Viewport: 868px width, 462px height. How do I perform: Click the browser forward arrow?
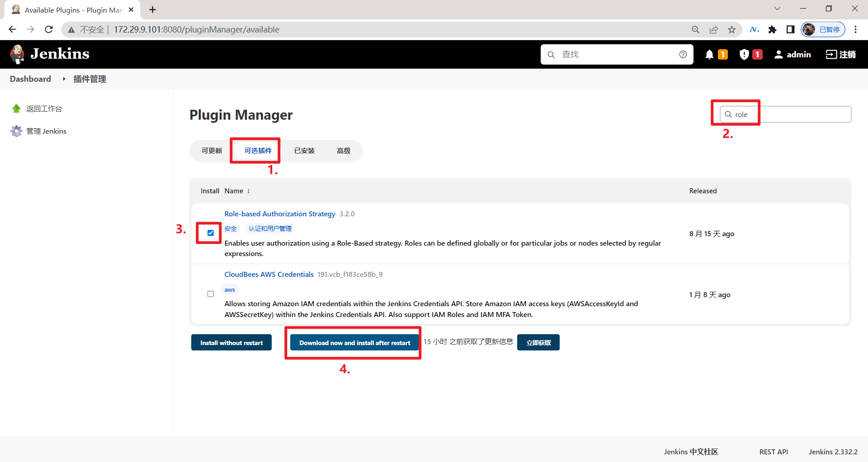(30, 29)
